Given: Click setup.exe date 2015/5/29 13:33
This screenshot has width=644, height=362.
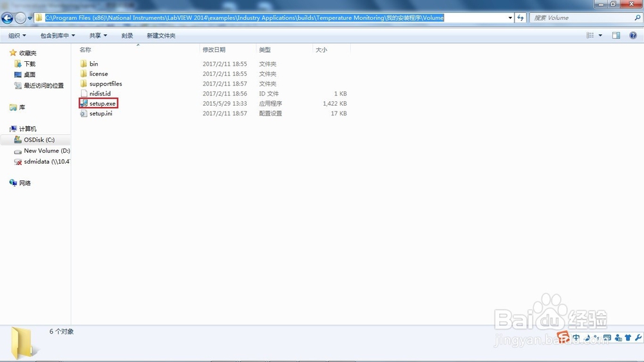Looking at the screenshot, I should (225, 104).
